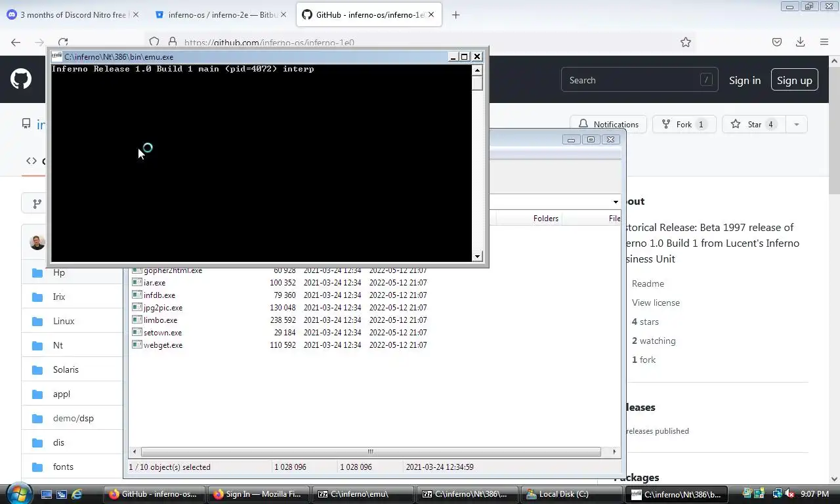The image size is (840, 504).
Task: Expand the Star lists dropdown arrow
Action: click(796, 124)
